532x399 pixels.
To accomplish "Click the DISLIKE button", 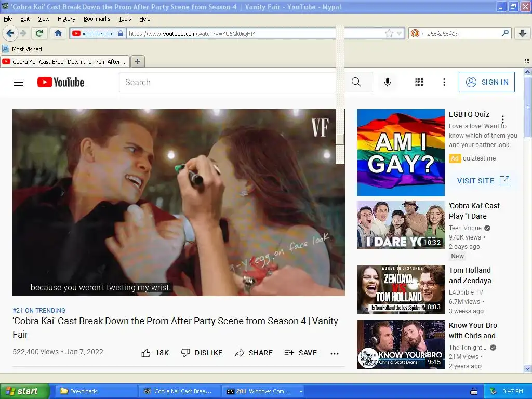I will (202, 353).
